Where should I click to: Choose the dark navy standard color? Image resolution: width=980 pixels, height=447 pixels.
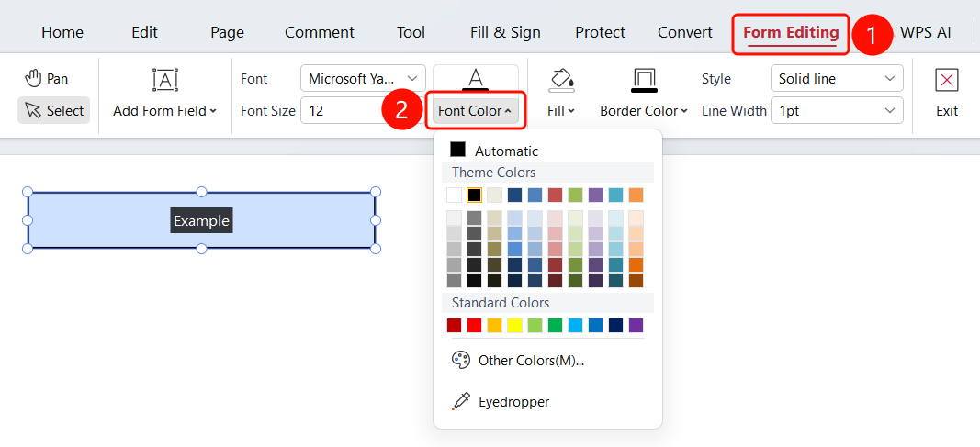point(615,325)
